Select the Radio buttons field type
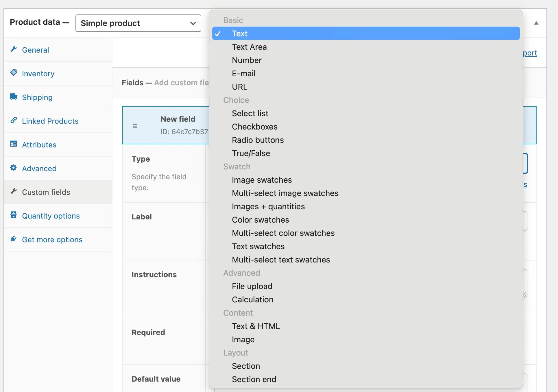Image resolution: width=558 pixels, height=392 pixels. click(x=258, y=140)
